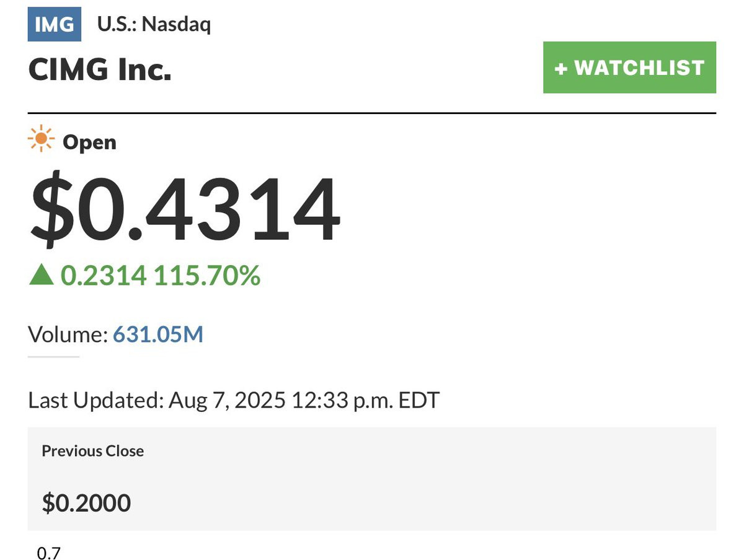Screen dimensions: 744x560
Task: Click the $0.2000 previous close value
Action: (x=86, y=502)
